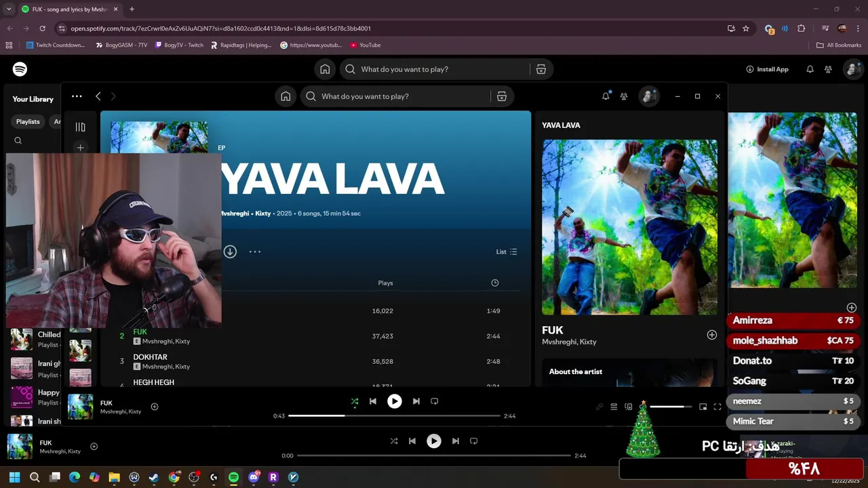
Task: Click the 37,423 plays count
Action: tap(382, 336)
